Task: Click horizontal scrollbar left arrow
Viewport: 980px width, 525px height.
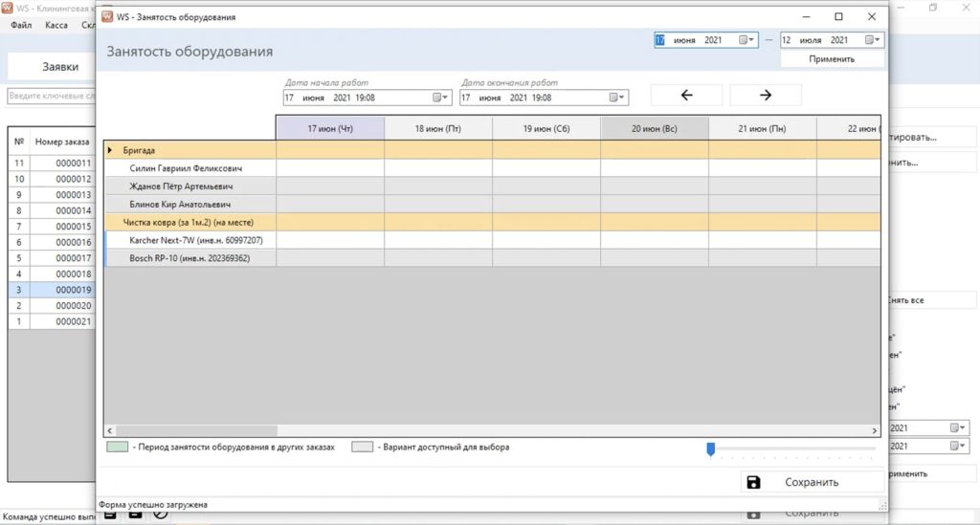Action: (x=110, y=430)
